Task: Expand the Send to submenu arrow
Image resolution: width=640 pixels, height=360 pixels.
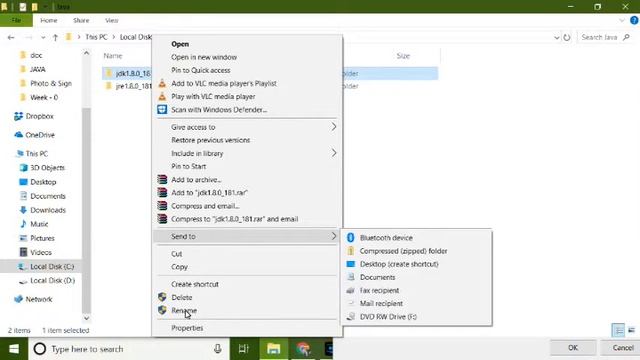Action: click(x=334, y=236)
